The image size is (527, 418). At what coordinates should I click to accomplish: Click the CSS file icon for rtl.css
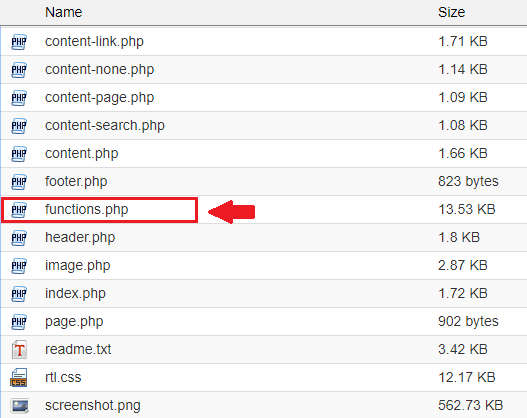click(x=18, y=377)
